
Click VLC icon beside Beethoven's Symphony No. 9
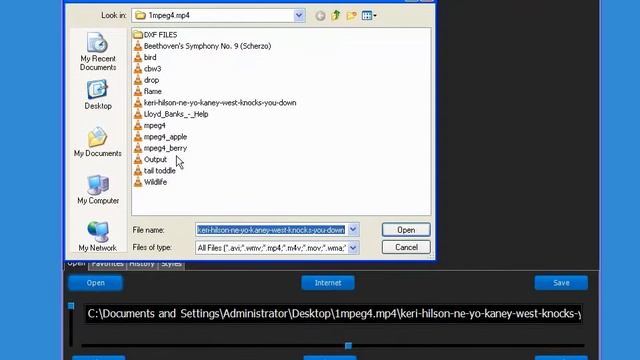[x=138, y=46]
